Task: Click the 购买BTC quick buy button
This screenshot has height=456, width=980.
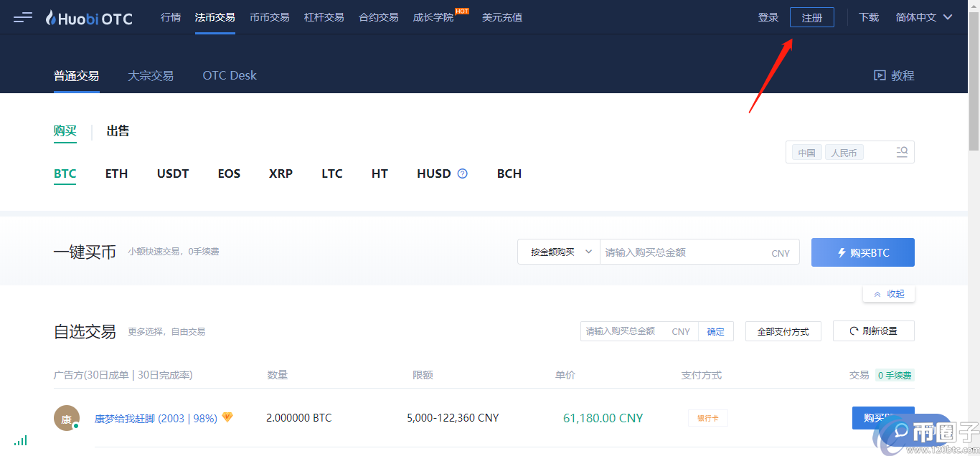Action: tap(862, 252)
